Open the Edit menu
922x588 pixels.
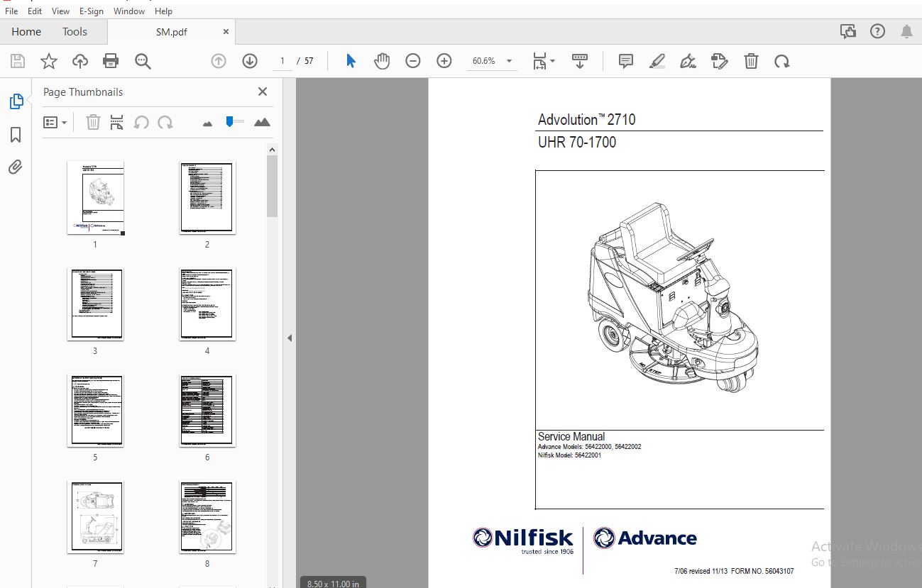(35, 11)
